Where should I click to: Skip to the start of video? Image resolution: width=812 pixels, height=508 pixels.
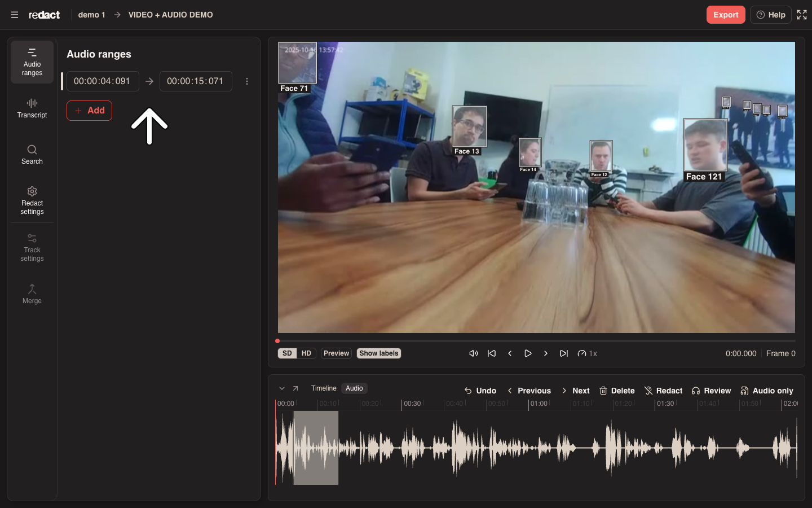tap(492, 353)
